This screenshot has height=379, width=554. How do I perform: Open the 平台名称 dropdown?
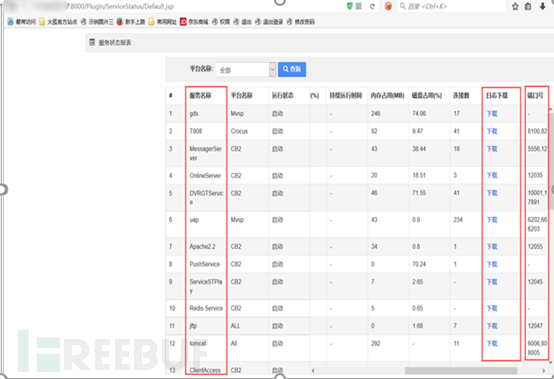click(x=246, y=70)
